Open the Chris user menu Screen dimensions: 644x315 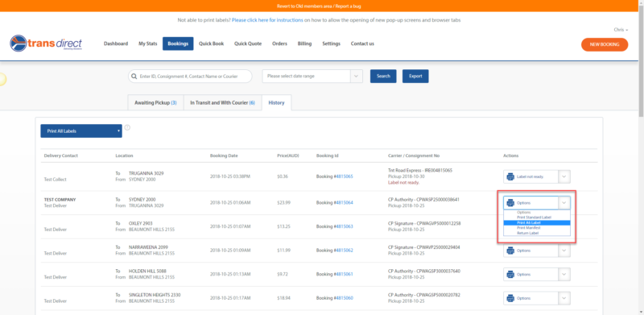[x=621, y=30]
